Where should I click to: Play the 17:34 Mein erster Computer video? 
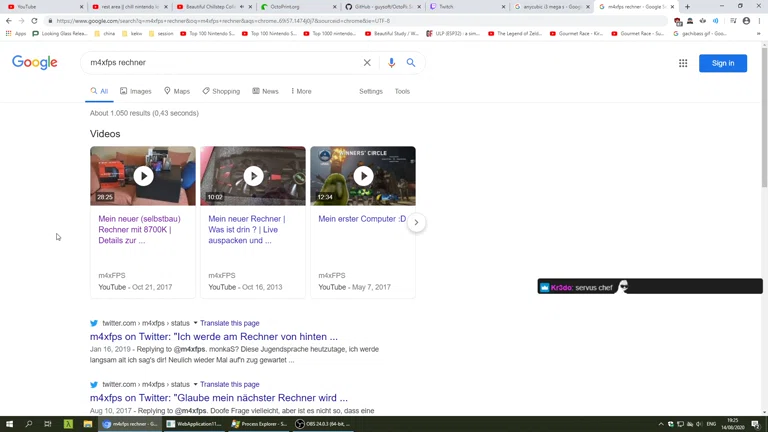pyautogui.click(x=363, y=176)
